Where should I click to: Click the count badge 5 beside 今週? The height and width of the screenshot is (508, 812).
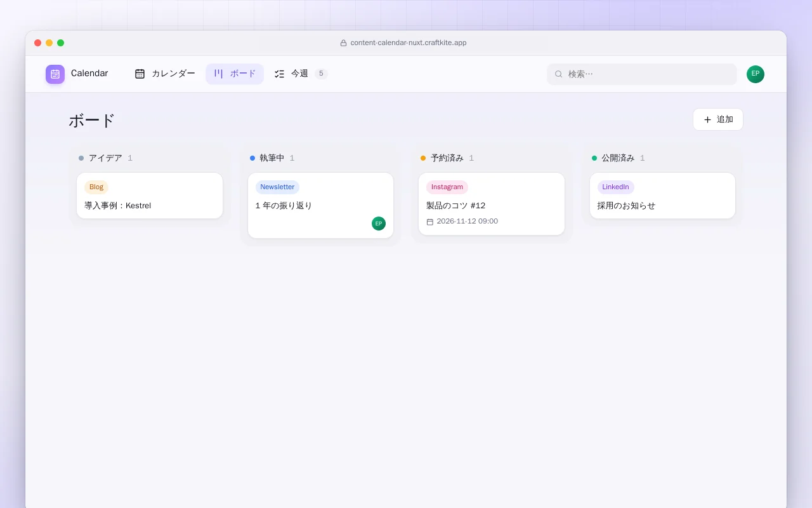322,74
